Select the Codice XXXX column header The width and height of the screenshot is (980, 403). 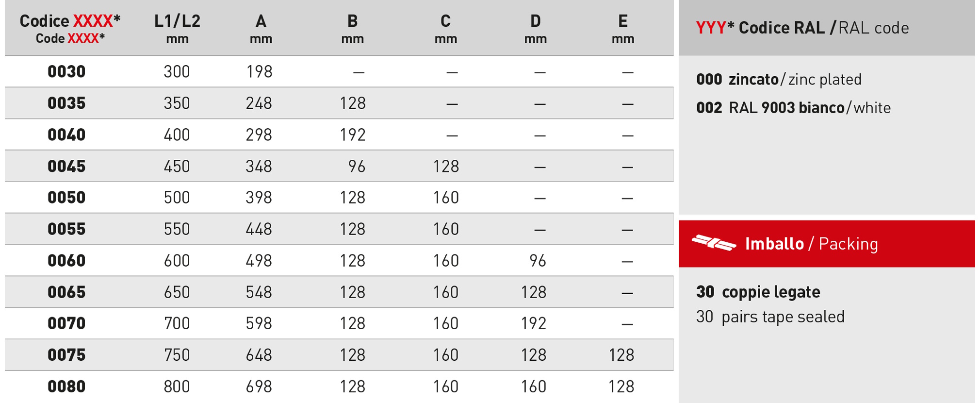(x=70, y=29)
